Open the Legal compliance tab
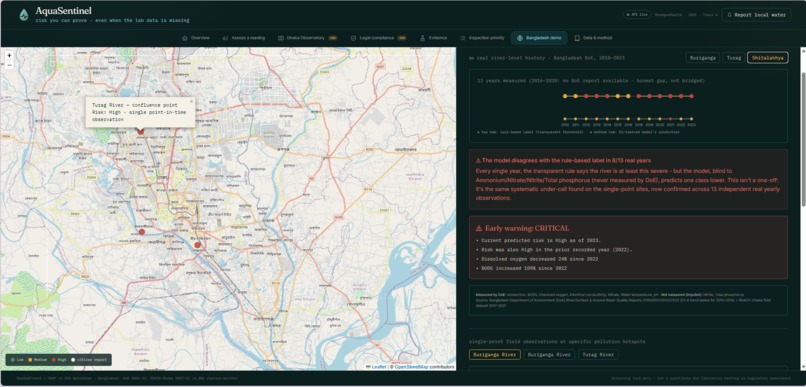 coord(378,38)
